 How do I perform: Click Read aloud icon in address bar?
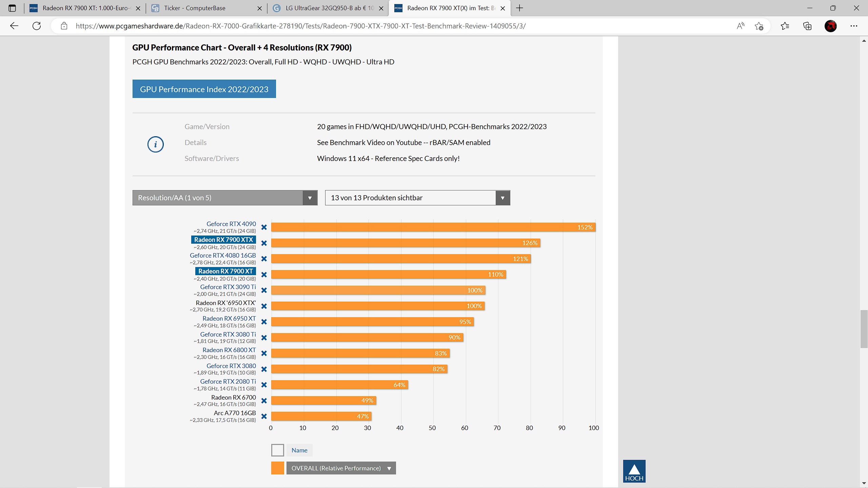740,26
